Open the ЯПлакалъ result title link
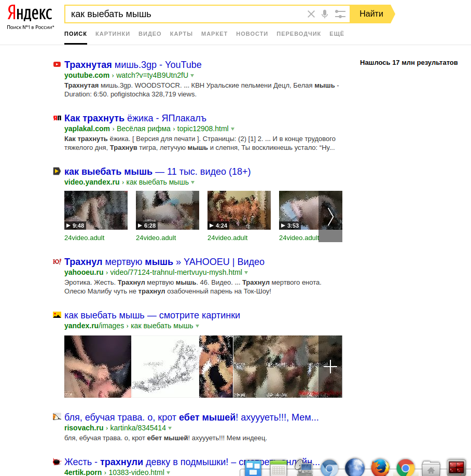 click(x=135, y=118)
